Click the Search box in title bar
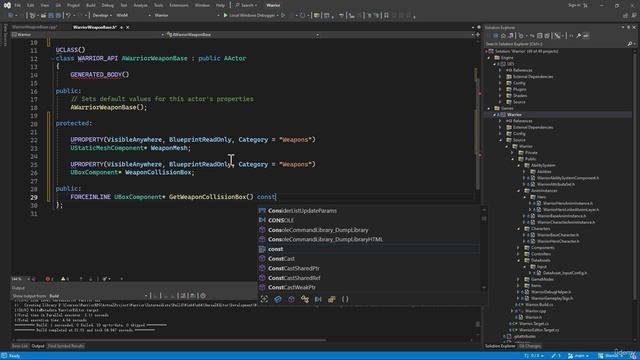Screen dimensions: 640x360 (x=246, y=5)
